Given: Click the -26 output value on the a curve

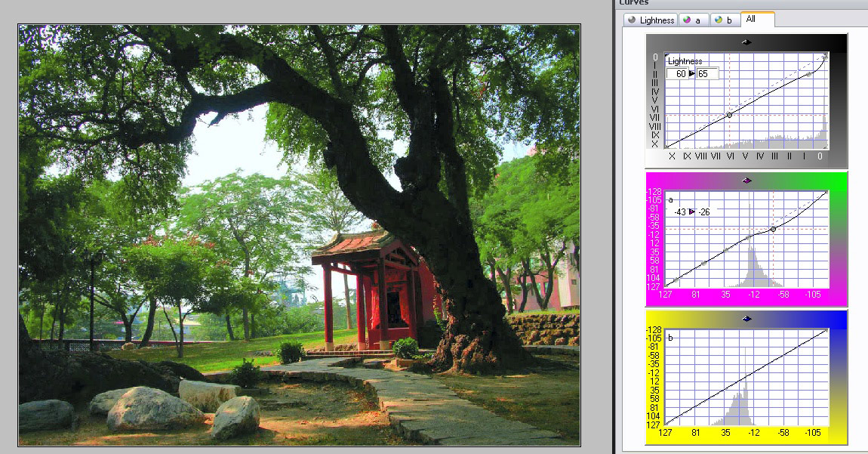Looking at the screenshot, I should (x=703, y=212).
